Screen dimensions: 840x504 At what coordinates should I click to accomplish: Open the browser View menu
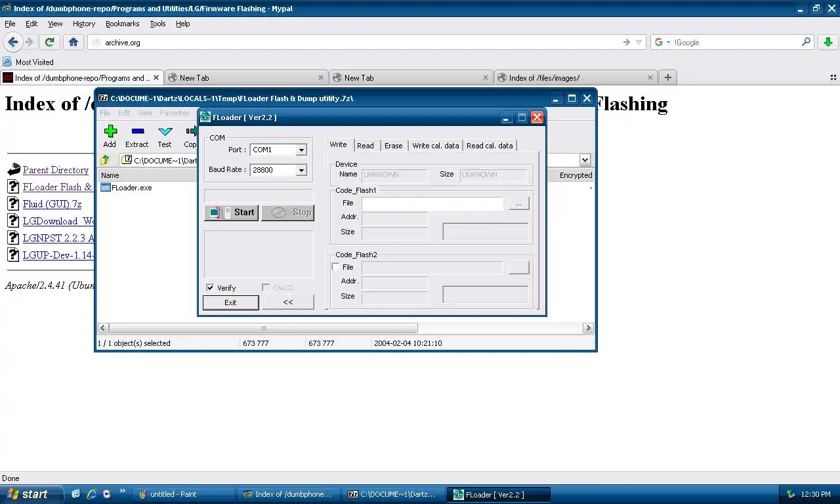tap(55, 24)
